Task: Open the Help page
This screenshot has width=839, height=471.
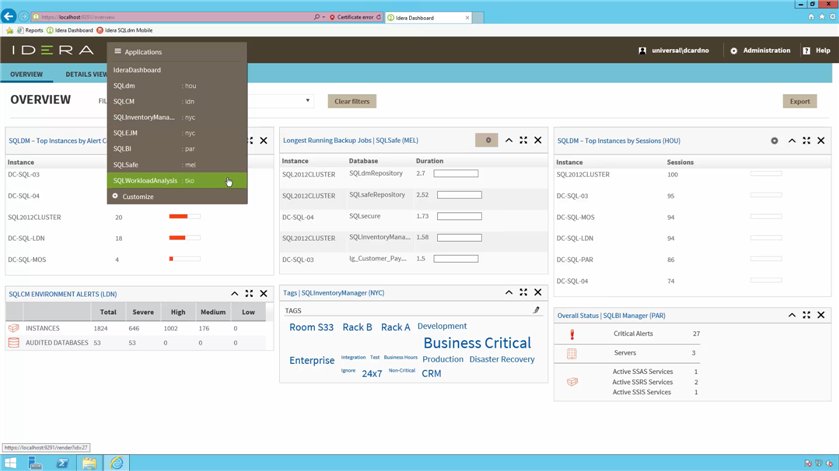Action: 817,50
